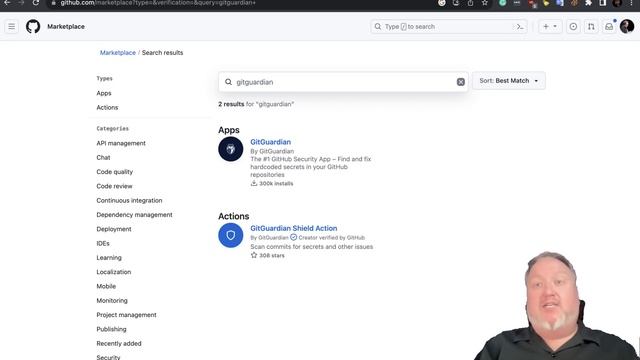This screenshot has width=640, height=360.
Task: Click 'Scan commits for secrets and other issues'
Action: pyautogui.click(x=311, y=247)
